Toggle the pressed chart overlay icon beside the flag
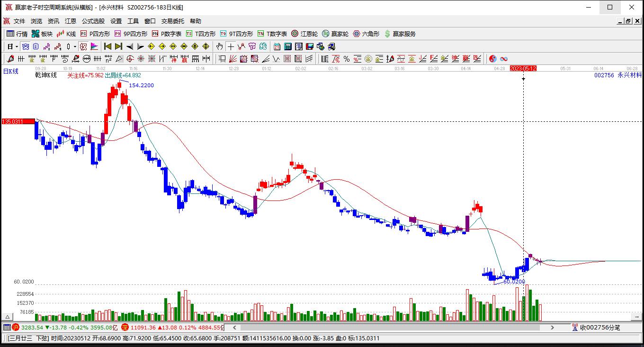The width and height of the screenshot is (644, 347). coord(83,46)
